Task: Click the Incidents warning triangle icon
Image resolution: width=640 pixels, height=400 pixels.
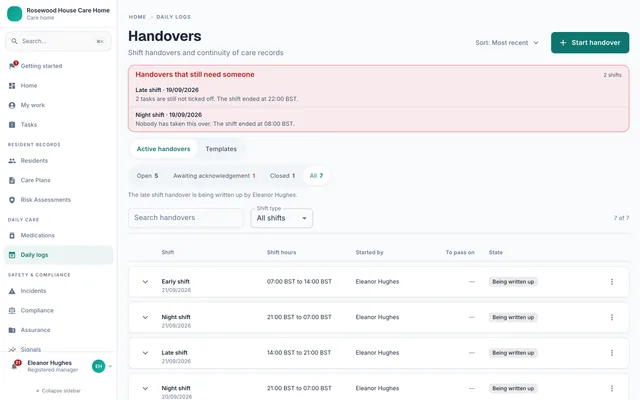Action: (x=12, y=291)
